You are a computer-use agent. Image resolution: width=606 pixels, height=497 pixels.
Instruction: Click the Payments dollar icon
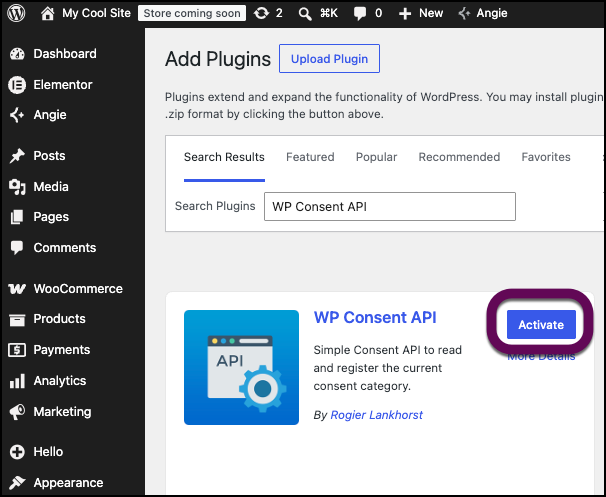[17, 350]
